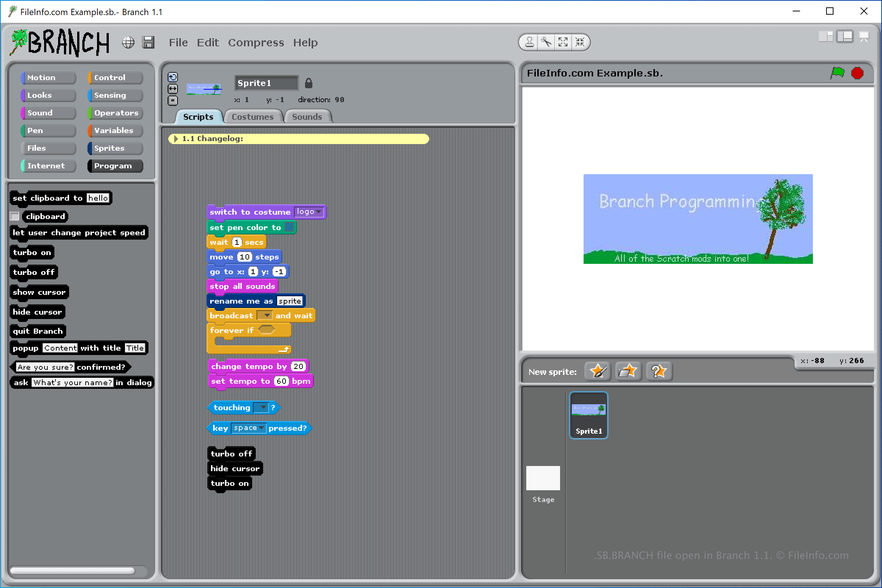Click 'let user change project speed' block
This screenshot has width=882, height=588.
(79, 233)
